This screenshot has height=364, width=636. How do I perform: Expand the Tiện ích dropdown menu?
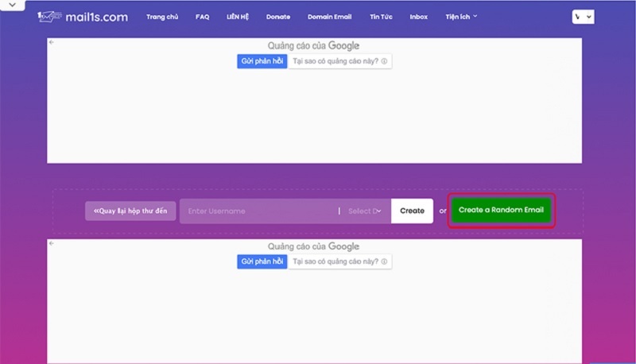pos(461,17)
